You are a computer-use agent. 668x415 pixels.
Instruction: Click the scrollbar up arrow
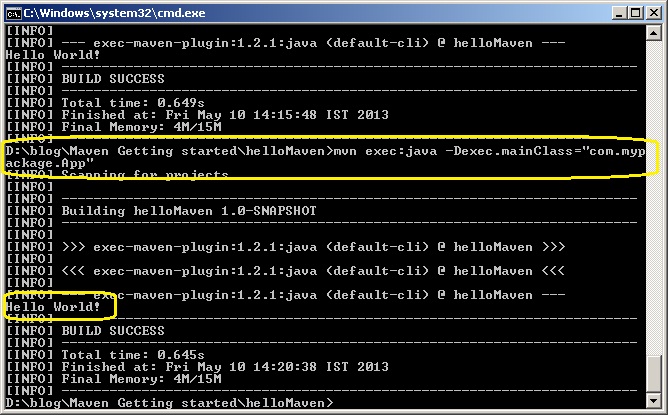click(x=654, y=33)
